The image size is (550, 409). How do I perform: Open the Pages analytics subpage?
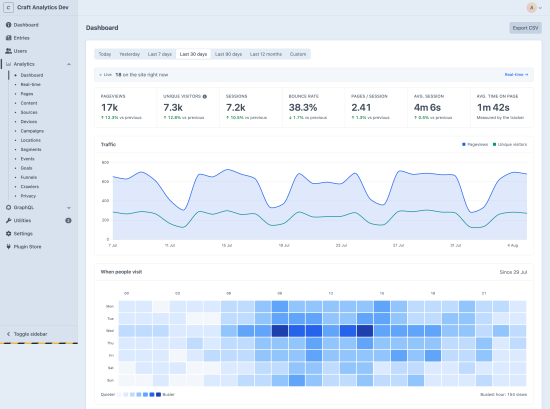pyautogui.click(x=27, y=94)
